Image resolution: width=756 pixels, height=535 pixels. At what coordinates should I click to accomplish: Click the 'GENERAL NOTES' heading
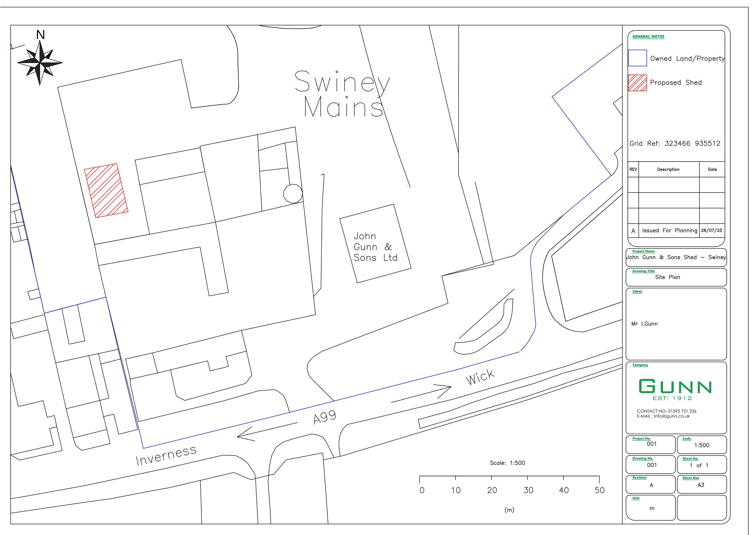(x=648, y=37)
